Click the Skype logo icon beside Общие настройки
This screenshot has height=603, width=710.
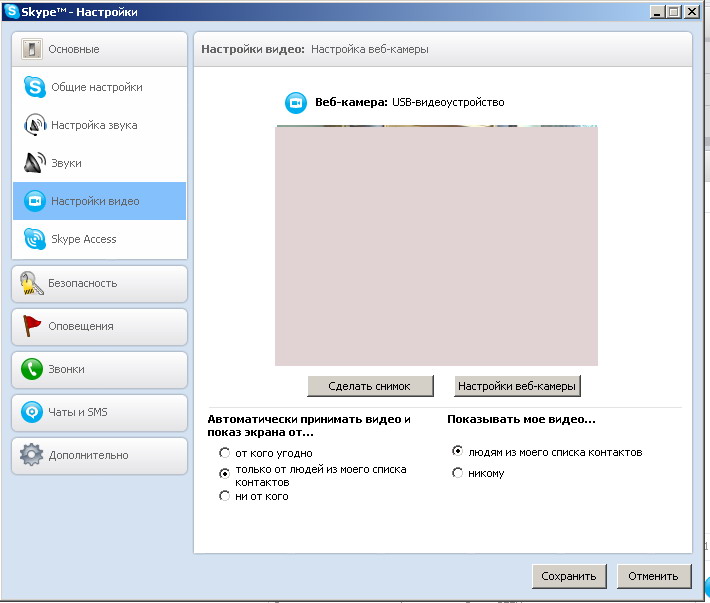(x=35, y=87)
